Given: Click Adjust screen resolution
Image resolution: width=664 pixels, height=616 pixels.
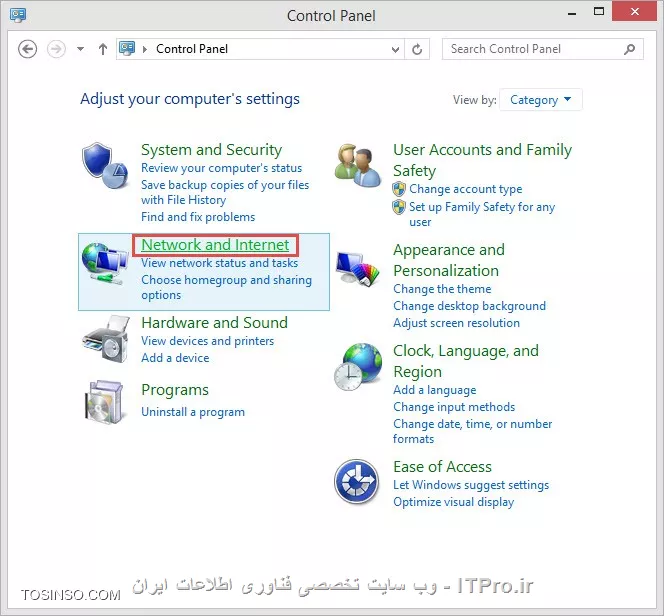Looking at the screenshot, I should (x=456, y=323).
